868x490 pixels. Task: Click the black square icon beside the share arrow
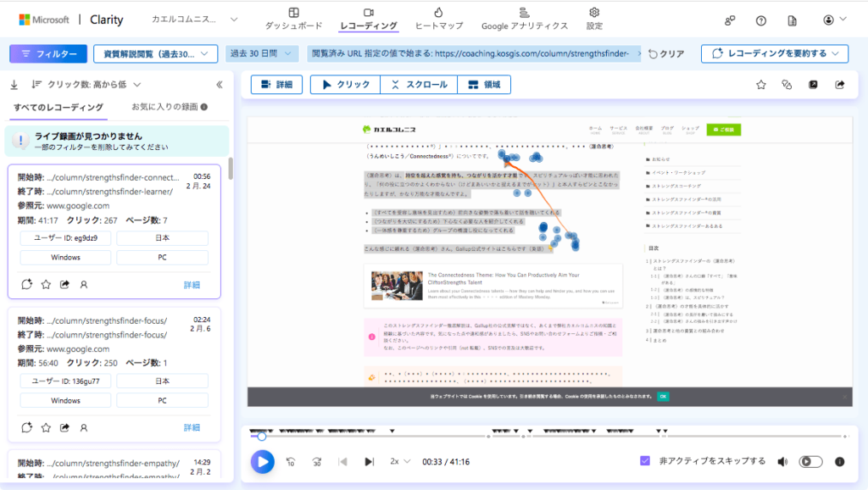point(813,85)
